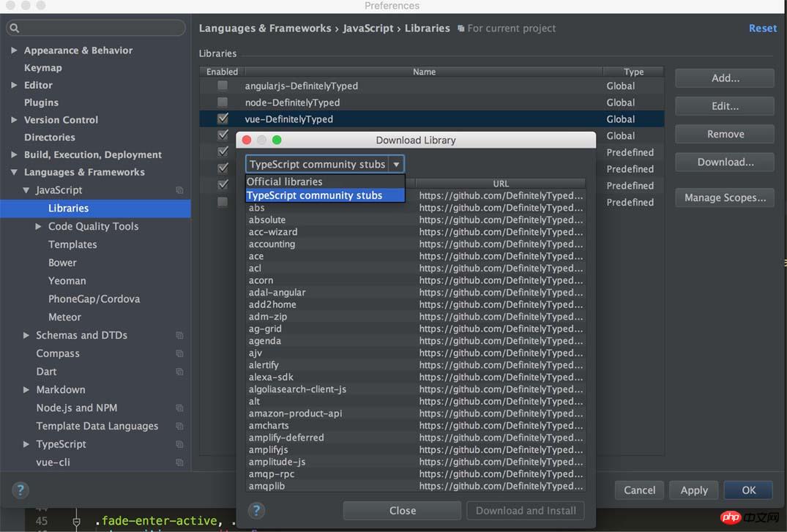This screenshot has height=532, width=787.
Task: Click URL column header in Download Library
Action: (x=501, y=184)
